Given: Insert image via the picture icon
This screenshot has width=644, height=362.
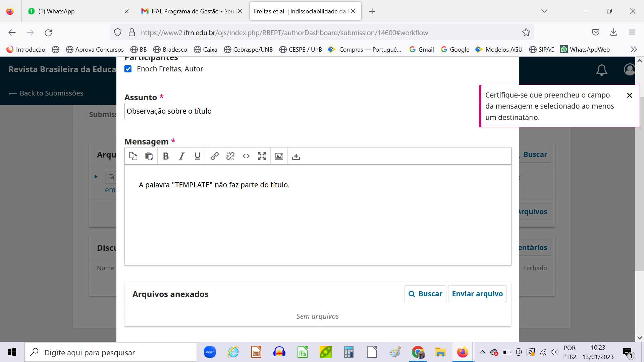Looking at the screenshot, I should click(x=279, y=156).
